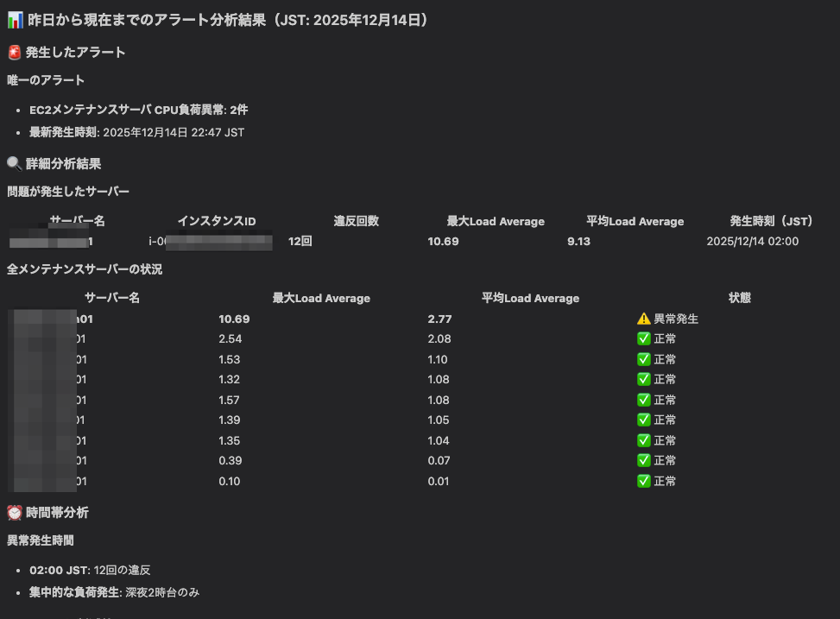The width and height of the screenshot is (840, 619).
Task: Click the green check in the 2.54 row
Action: click(x=643, y=339)
